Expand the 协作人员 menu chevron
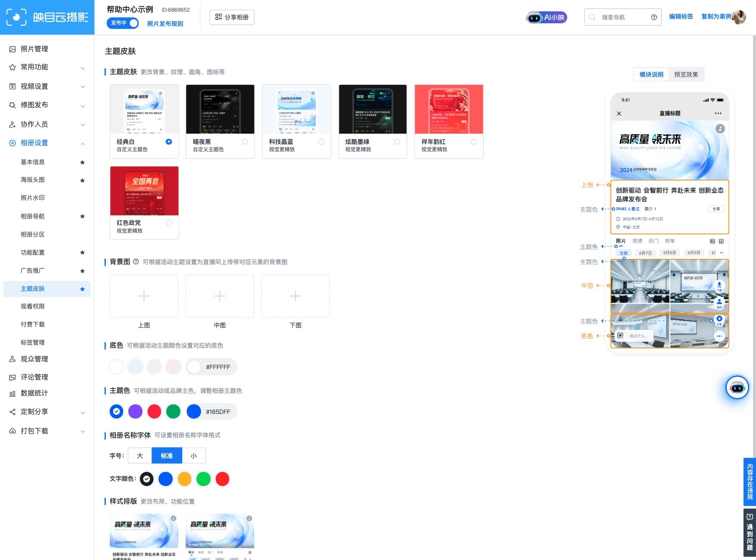This screenshot has height=560, width=756. pyautogui.click(x=83, y=125)
